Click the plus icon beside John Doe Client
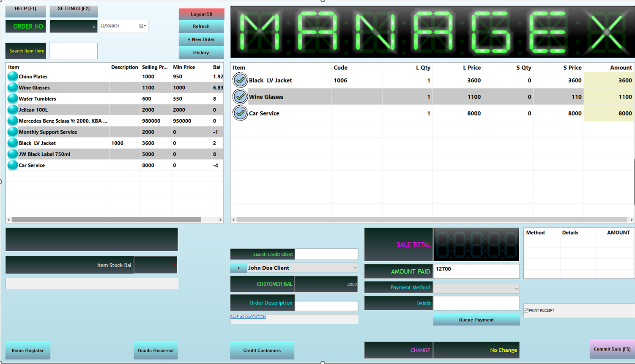Screen dimensions: 635x364 [238, 268]
